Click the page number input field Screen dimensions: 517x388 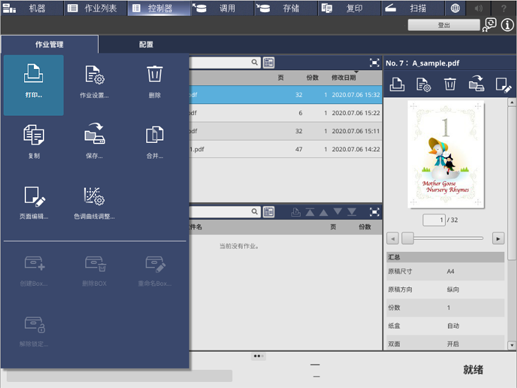click(x=434, y=220)
